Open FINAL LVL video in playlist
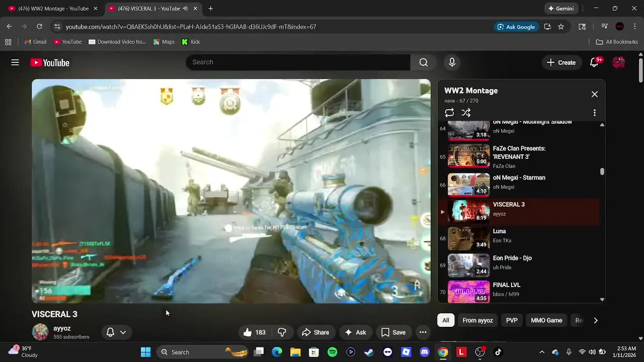This screenshot has width=644, height=362. coord(518,291)
